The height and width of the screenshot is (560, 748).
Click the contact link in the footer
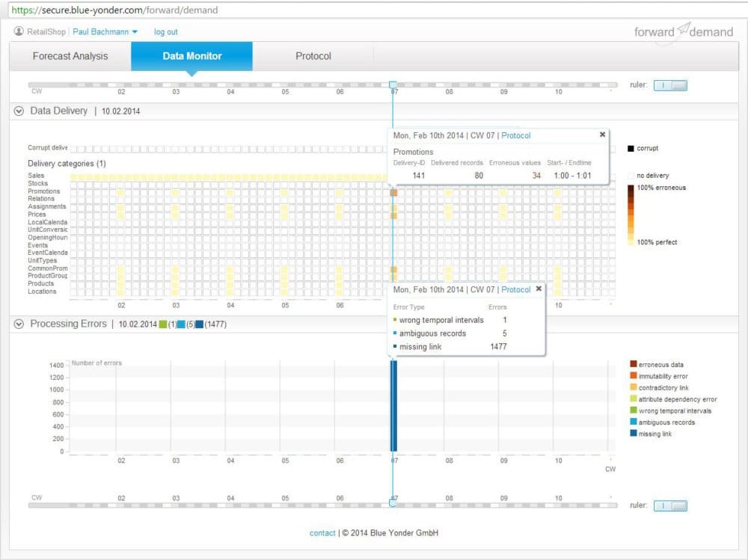pyautogui.click(x=322, y=533)
